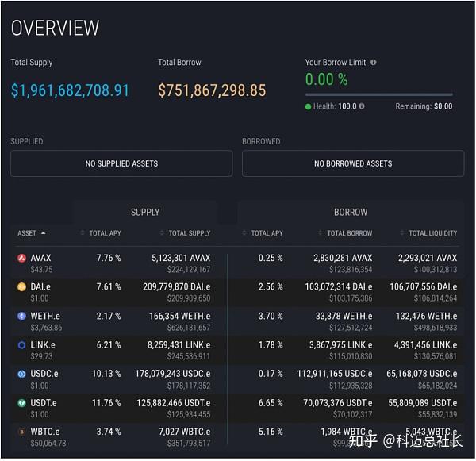Click the 0.00 % borrow limit value

point(326,79)
